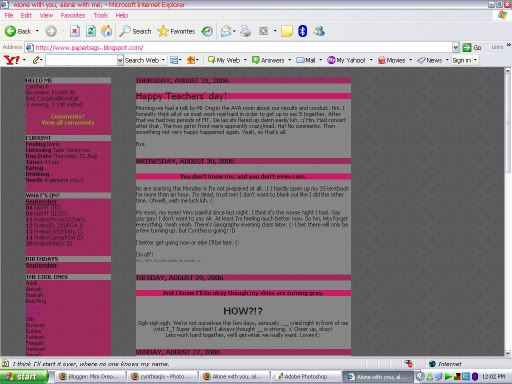The height and width of the screenshot is (384, 512).
Task: Open the Mail envelope toolbar icon
Action: point(226,31)
